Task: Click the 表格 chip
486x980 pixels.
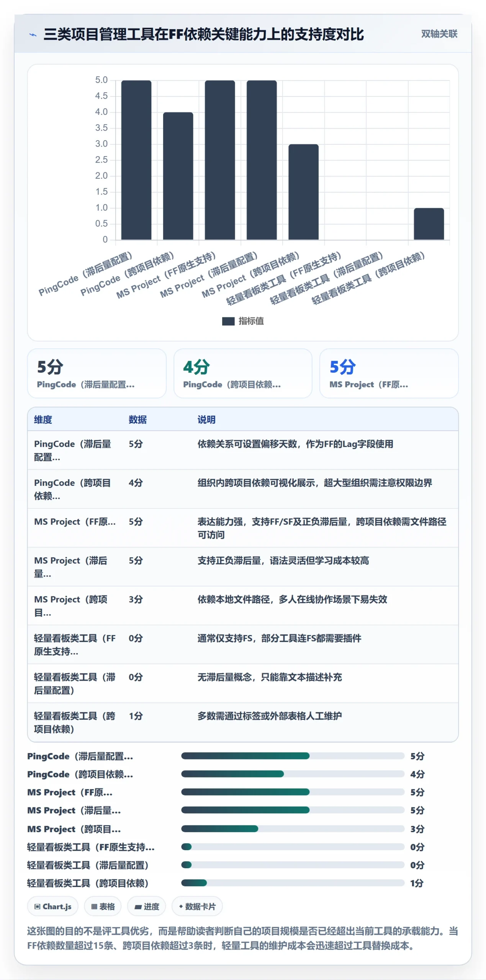Action: pyautogui.click(x=103, y=906)
